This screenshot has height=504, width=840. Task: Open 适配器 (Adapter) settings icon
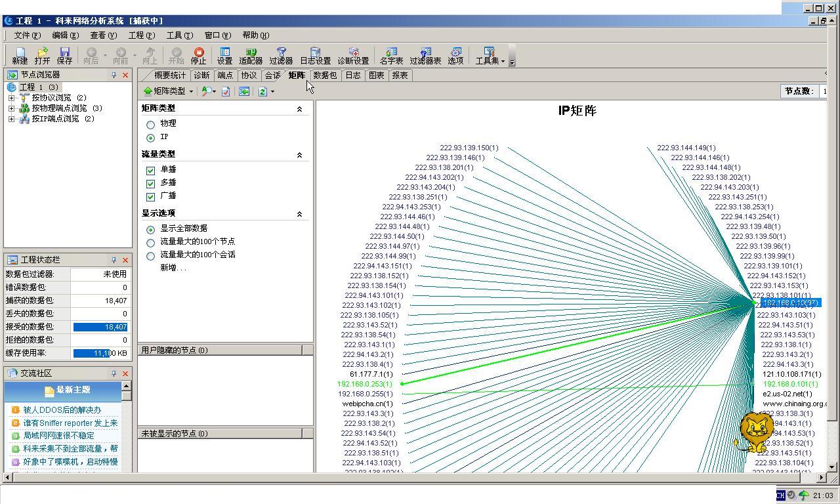(251, 55)
